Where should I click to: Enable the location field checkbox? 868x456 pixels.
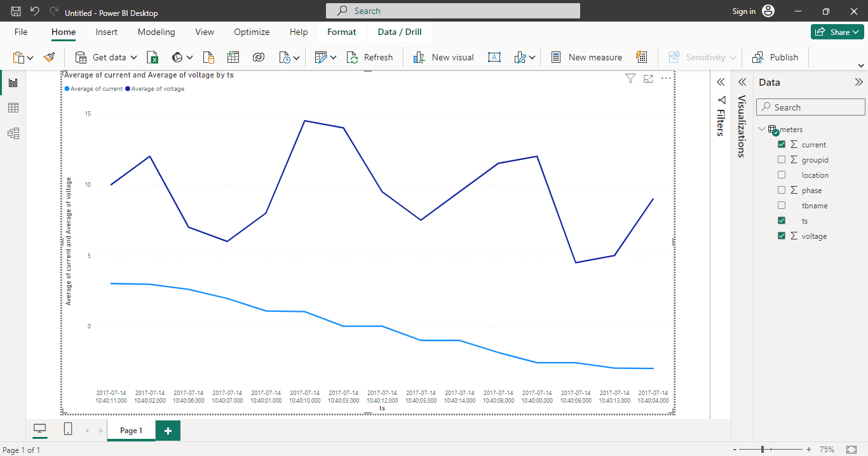(782, 175)
